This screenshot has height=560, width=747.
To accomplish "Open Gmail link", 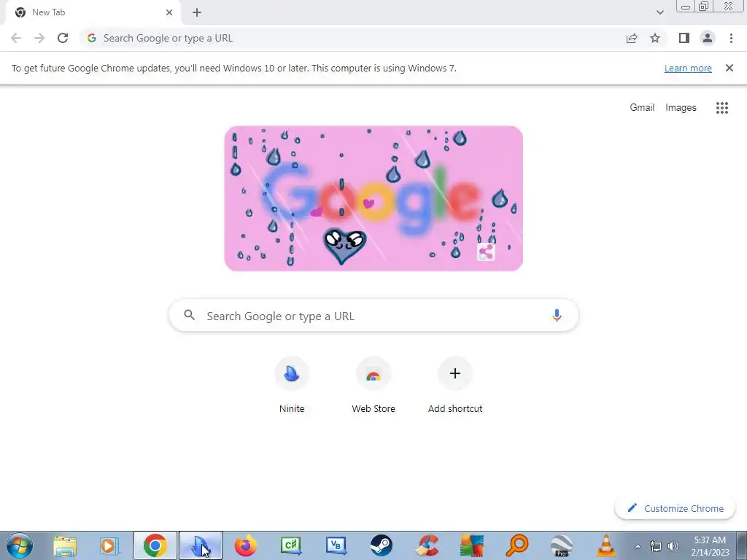I will 642,108.
